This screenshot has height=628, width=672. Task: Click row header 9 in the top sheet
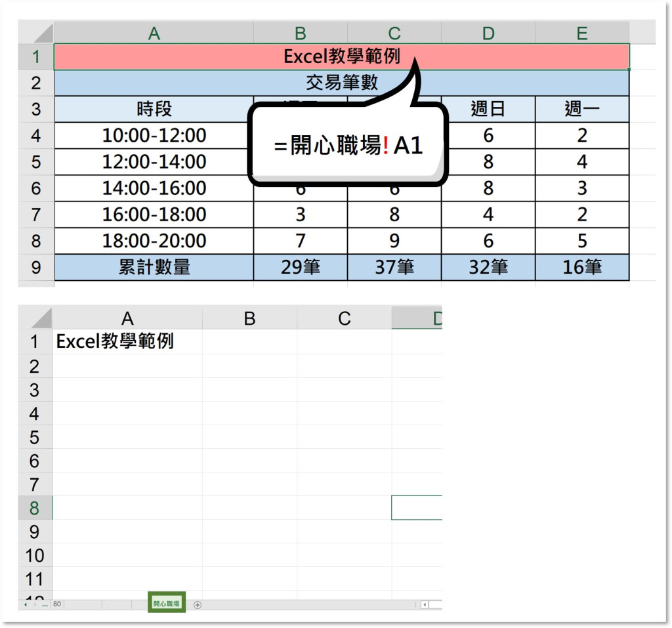pos(36,267)
